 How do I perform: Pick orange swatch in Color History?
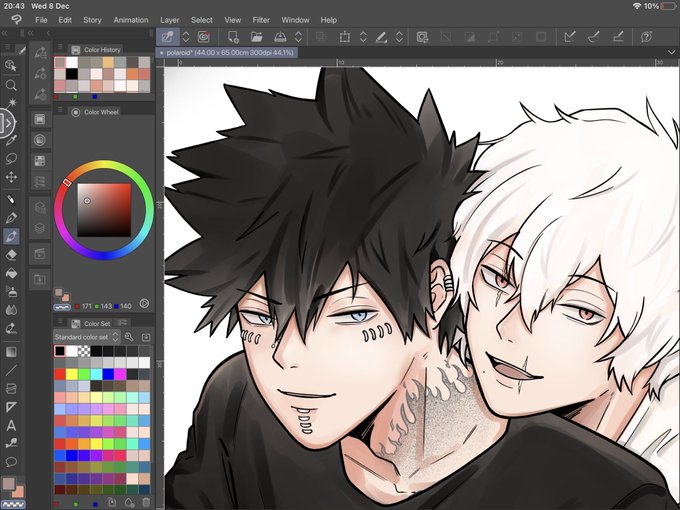point(132,74)
